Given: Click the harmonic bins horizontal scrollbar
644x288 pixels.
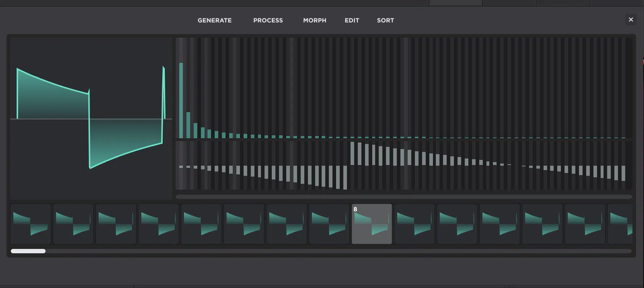Looking at the screenshot, I should coord(403,197).
